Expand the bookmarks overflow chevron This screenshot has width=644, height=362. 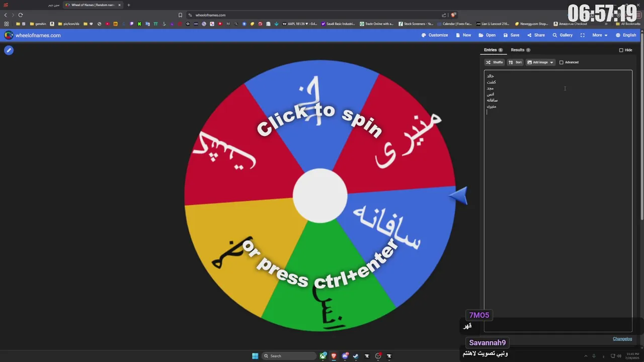606,24
